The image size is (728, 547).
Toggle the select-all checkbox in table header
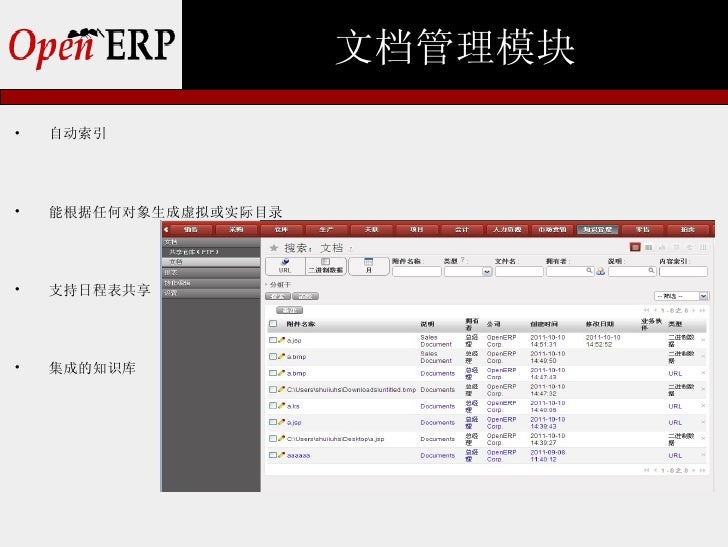(273, 324)
